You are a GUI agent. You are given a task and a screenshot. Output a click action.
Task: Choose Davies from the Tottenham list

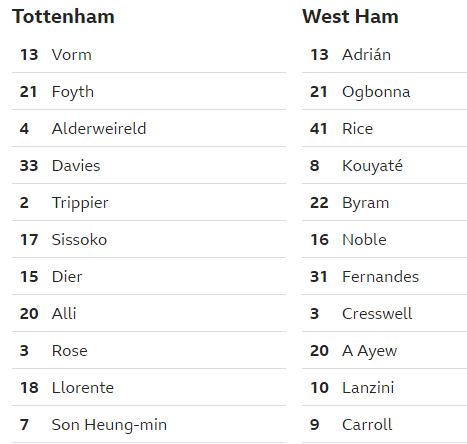click(76, 166)
